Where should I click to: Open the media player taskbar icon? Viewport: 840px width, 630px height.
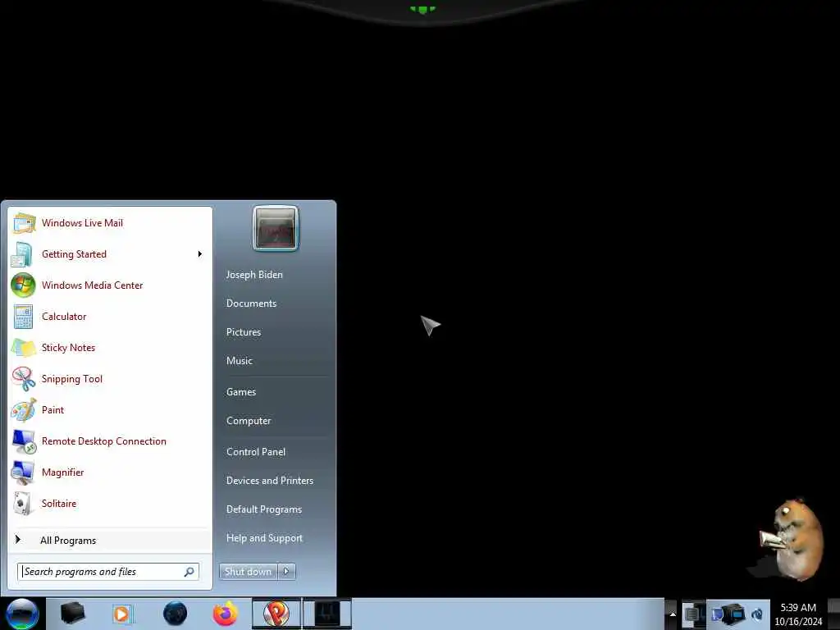click(122, 614)
